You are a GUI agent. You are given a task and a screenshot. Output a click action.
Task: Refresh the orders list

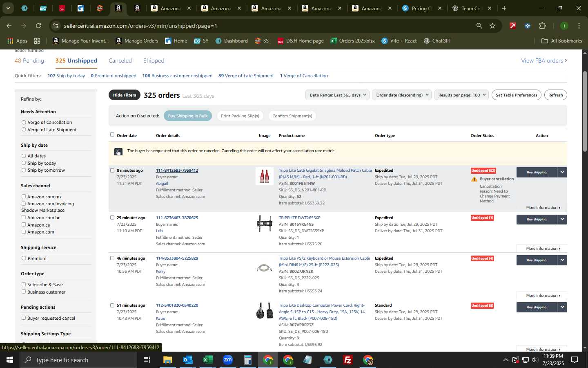[x=555, y=95]
